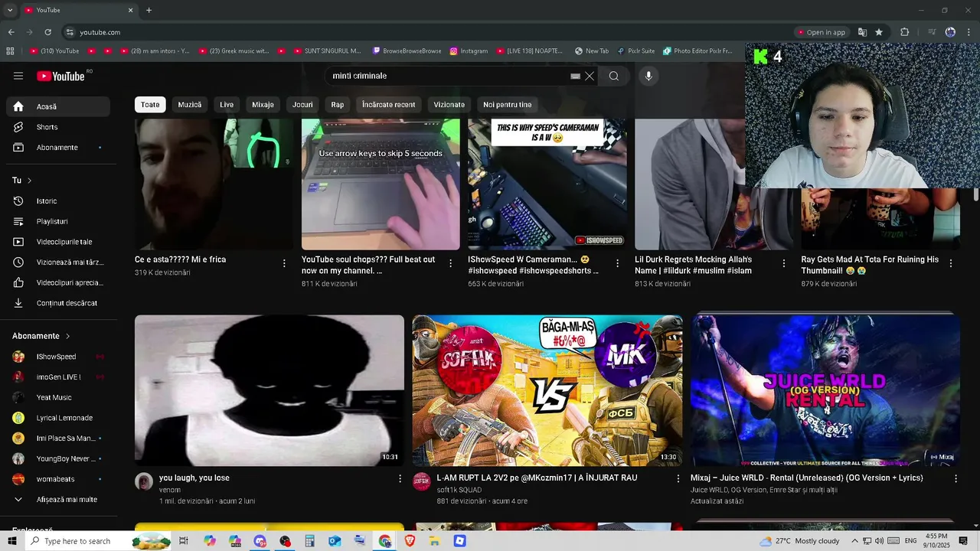Open the YouTube hamburger guide menu
The width and height of the screenshot is (980, 551).
[18, 76]
